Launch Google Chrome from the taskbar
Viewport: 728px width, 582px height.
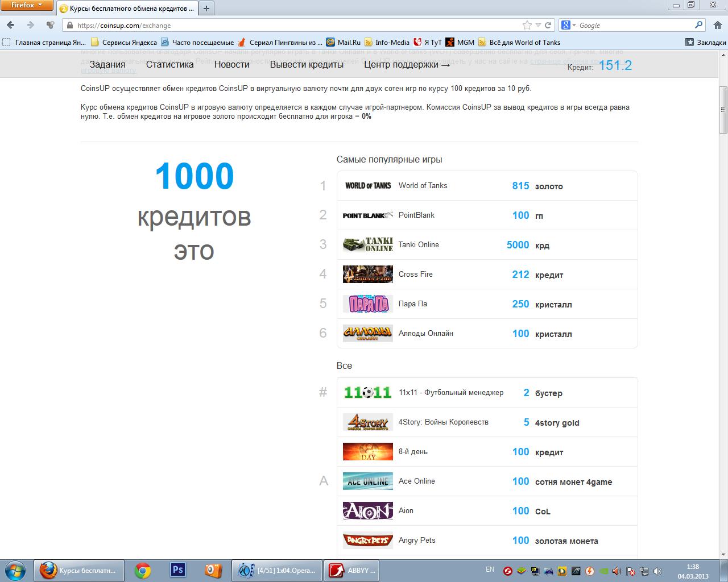pos(142,569)
